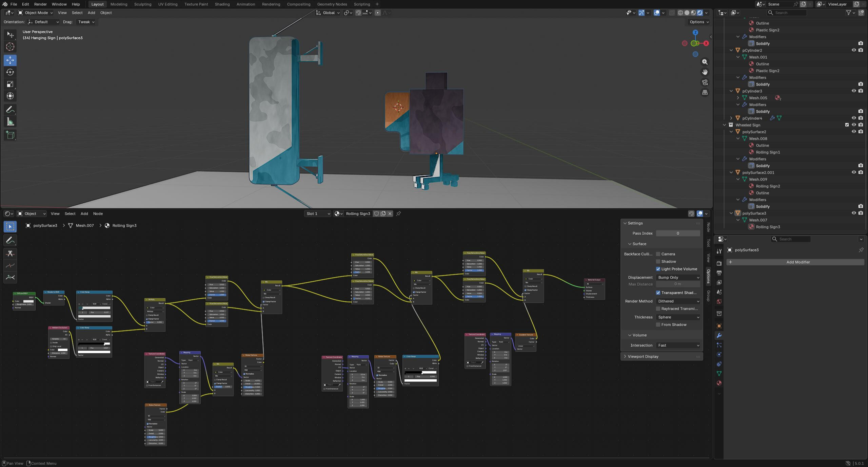Open the Thickness Sphere dropdown
Viewport: 868px width, 467px height.
point(678,317)
